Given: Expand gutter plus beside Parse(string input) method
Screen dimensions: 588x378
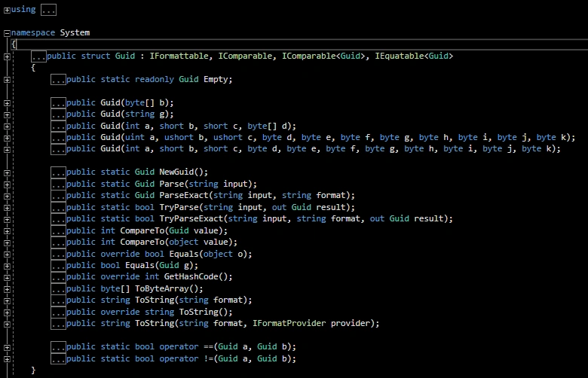Looking at the screenshot, I should point(7,184).
